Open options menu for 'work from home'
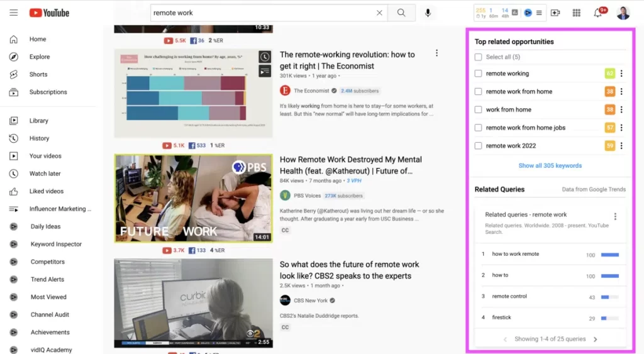The image size is (644, 354). (621, 109)
